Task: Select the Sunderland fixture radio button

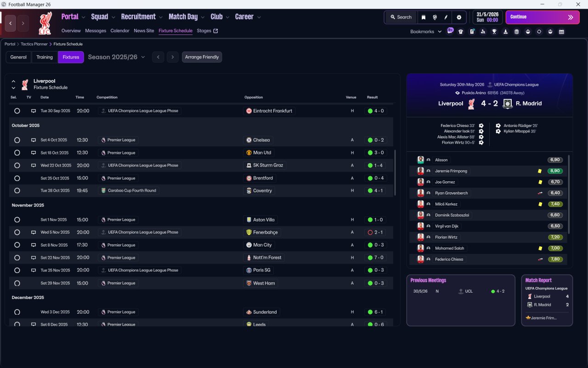Action: pyautogui.click(x=17, y=312)
